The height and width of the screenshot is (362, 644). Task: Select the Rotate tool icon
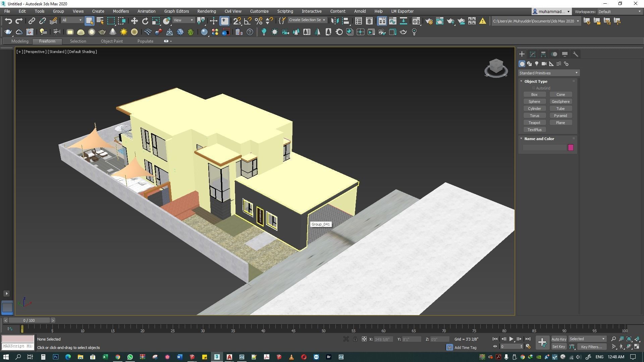145,21
